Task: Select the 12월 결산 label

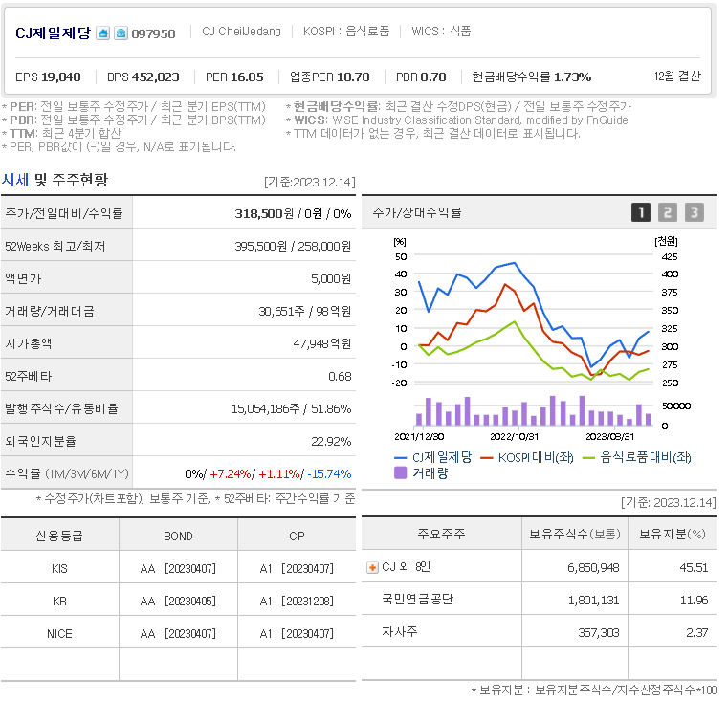Action: click(x=677, y=77)
